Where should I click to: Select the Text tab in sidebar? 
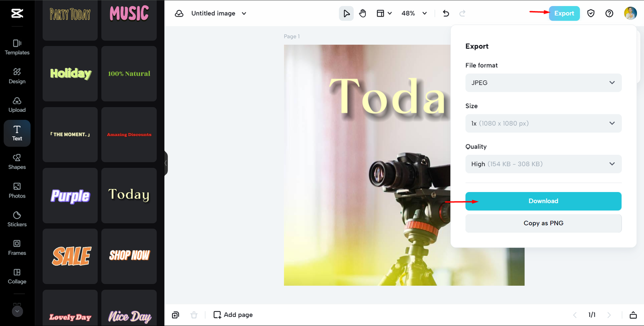[x=17, y=133]
